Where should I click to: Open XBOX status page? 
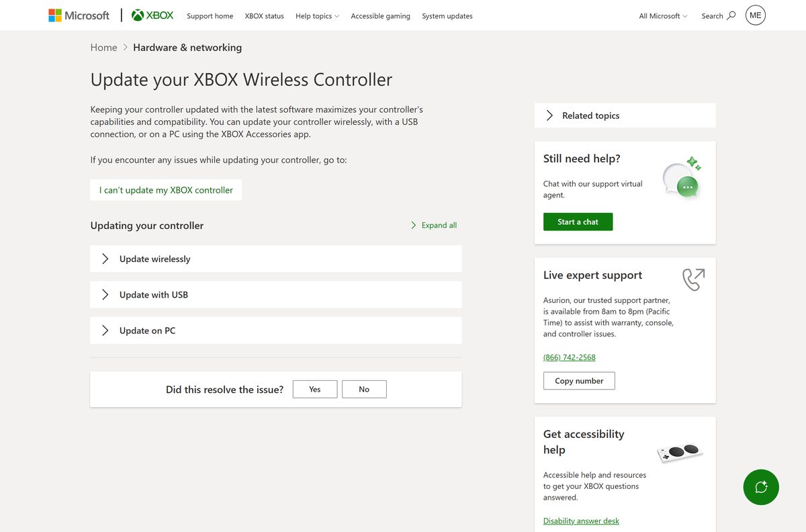265,16
